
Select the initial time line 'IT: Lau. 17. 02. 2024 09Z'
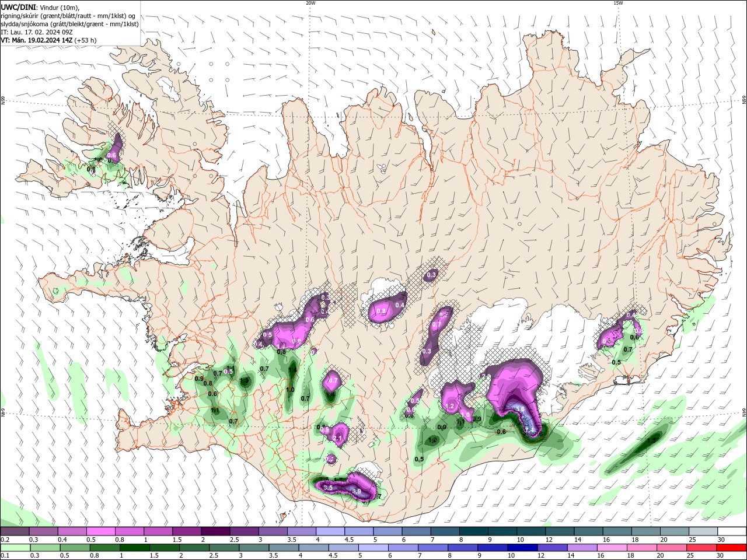tap(36, 32)
